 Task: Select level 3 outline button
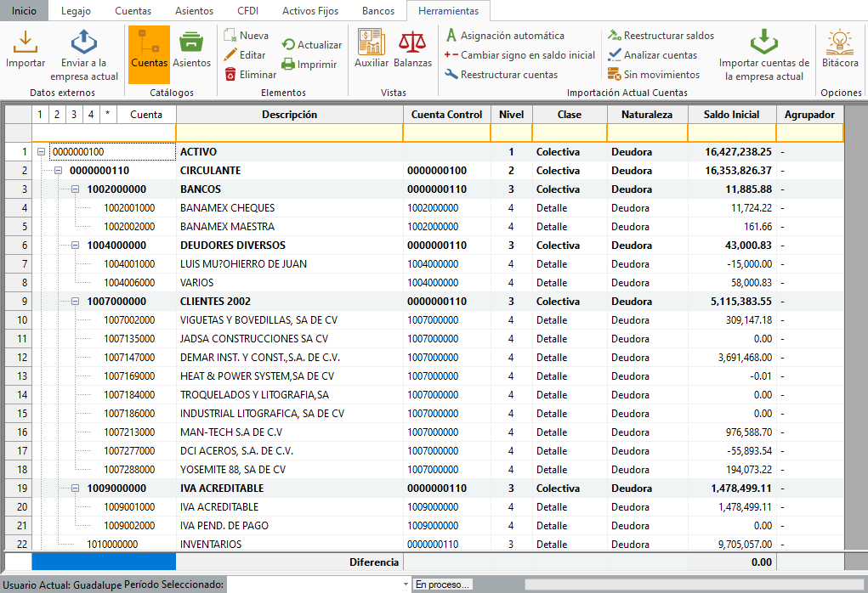(74, 115)
